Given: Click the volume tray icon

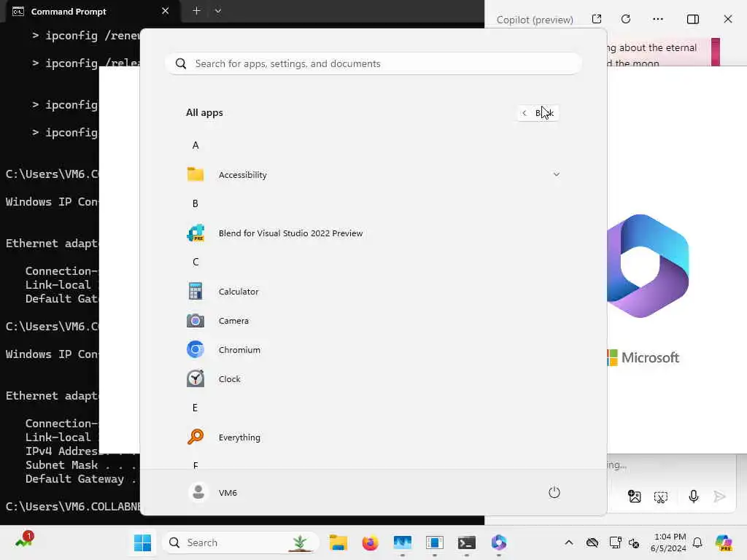Looking at the screenshot, I should pos(634,542).
